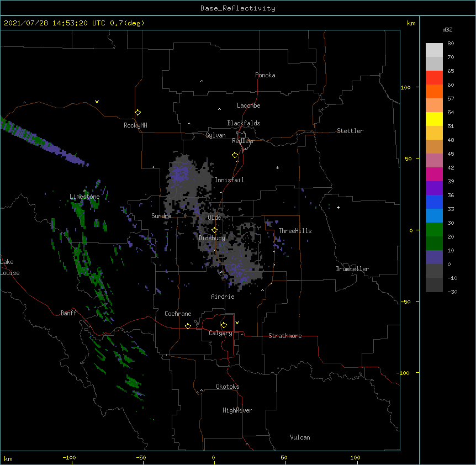476x465 pixels.
Task: Click the Base_Reflectivity title text
Action: click(x=238, y=8)
